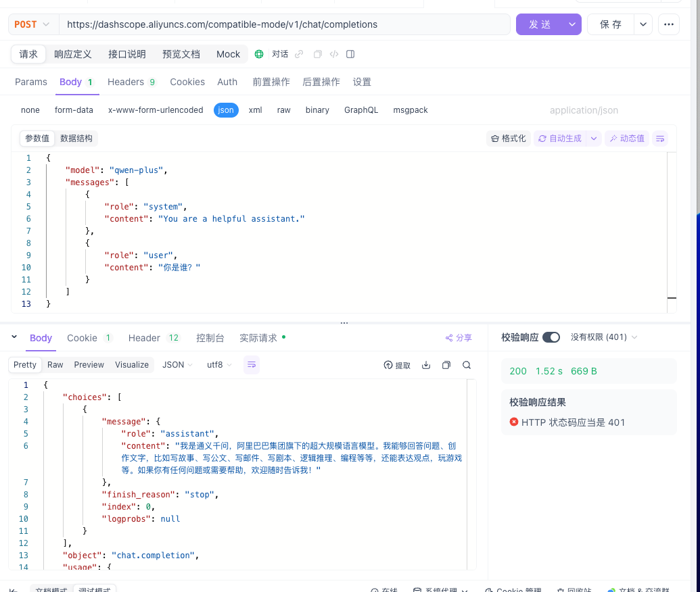The image size is (700, 592).
Task: Switch to the Mock tab
Action: tap(228, 54)
